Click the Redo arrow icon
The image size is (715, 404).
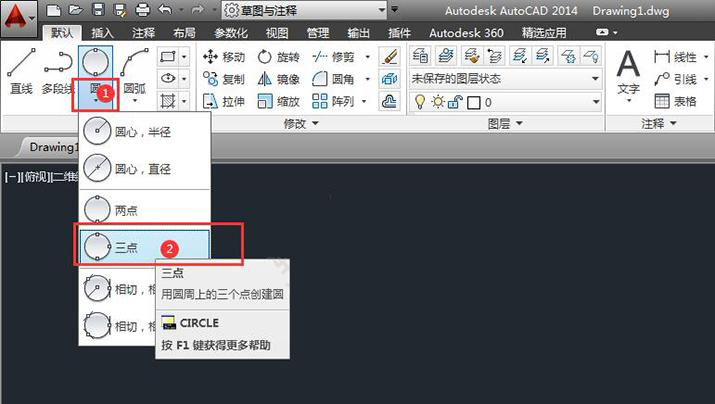pyautogui.click(x=197, y=10)
